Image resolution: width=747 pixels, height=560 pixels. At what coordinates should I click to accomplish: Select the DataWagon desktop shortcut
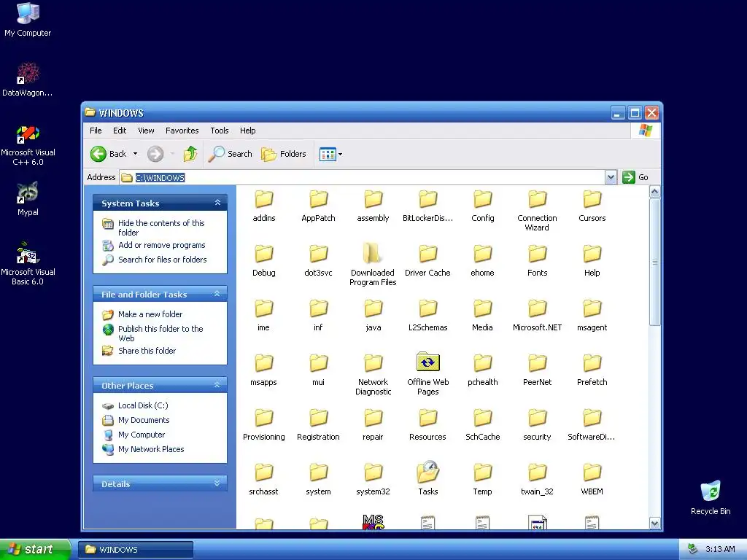tap(28, 79)
